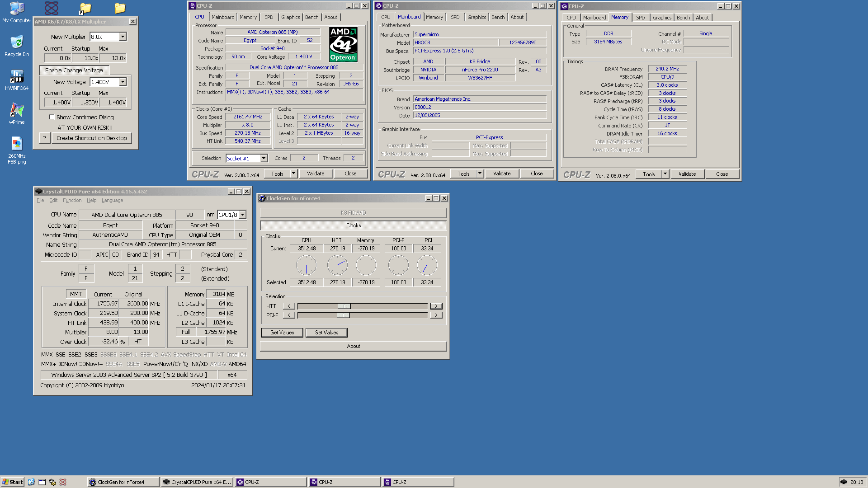Open the plain folder icon on the desktop
Image resolution: width=868 pixels, height=488 pixels.
coord(120,8)
